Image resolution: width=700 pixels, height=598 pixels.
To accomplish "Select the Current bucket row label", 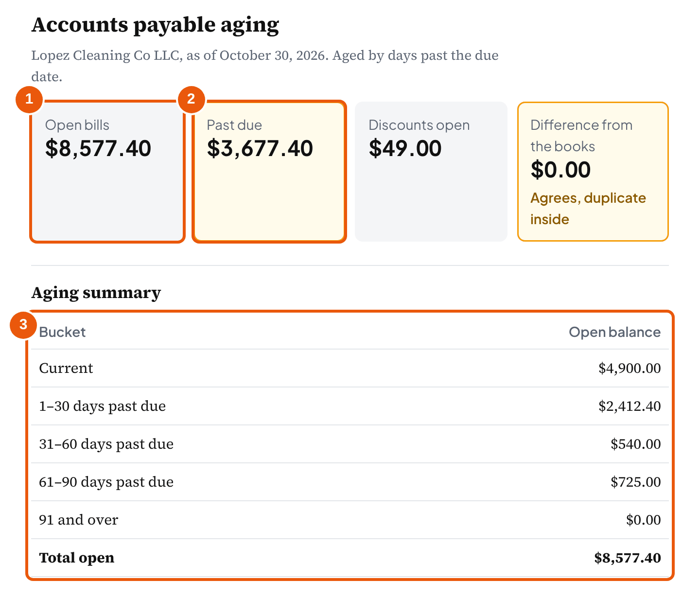I will pyautogui.click(x=66, y=368).
